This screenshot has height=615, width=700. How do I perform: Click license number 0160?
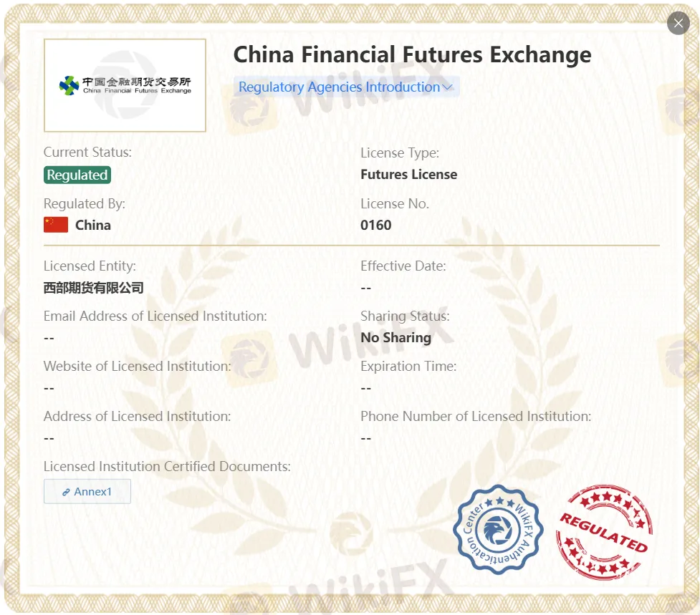point(376,225)
